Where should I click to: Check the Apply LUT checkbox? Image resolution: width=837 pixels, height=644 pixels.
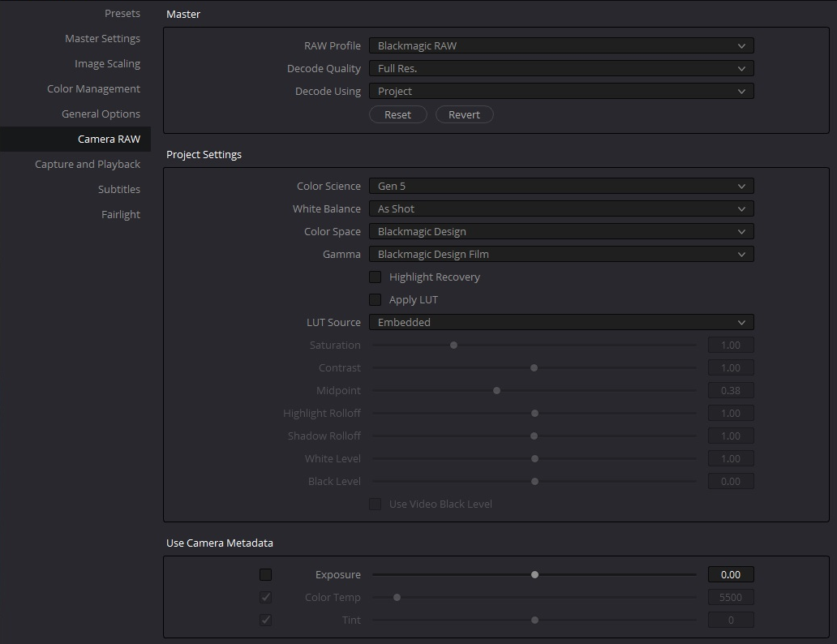coord(376,299)
